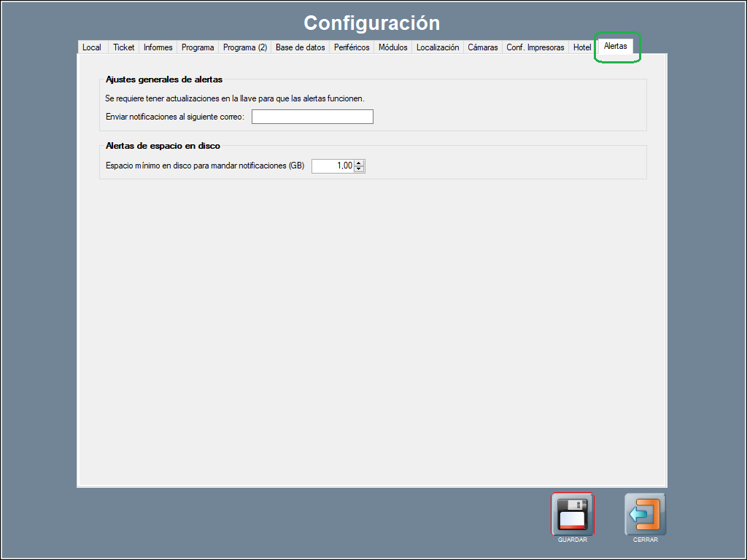Select the Localización tab
Screen dimensions: 747x560
(438, 47)
